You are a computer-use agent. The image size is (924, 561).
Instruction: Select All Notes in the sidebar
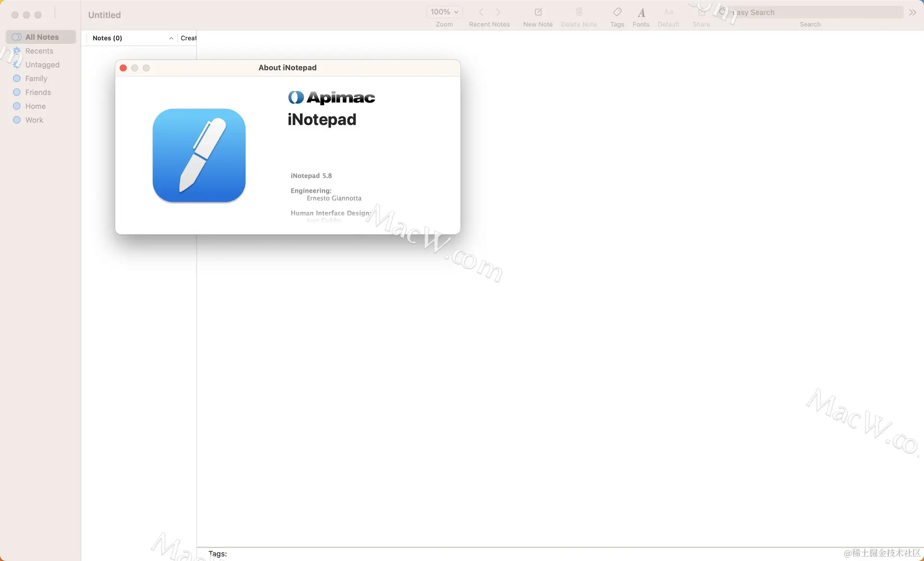(x=41, y=37)
